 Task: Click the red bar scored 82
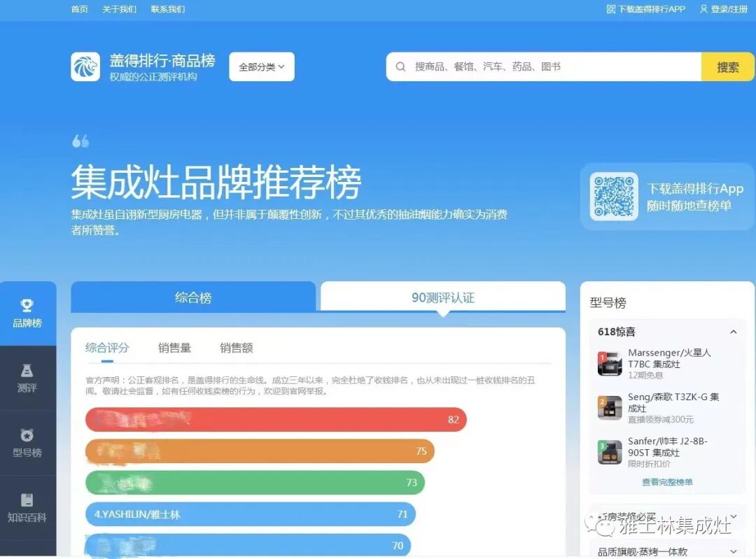click(x=276, y=419)
